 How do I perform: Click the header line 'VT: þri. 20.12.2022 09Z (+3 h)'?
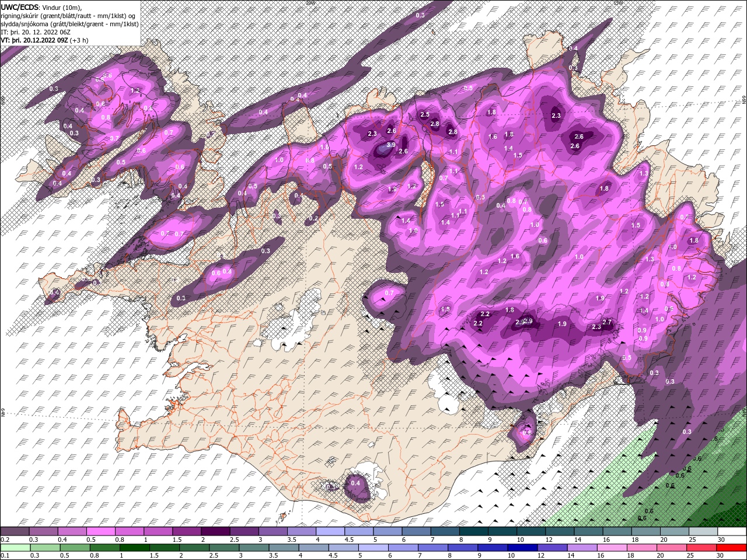[x=45, y=40]
